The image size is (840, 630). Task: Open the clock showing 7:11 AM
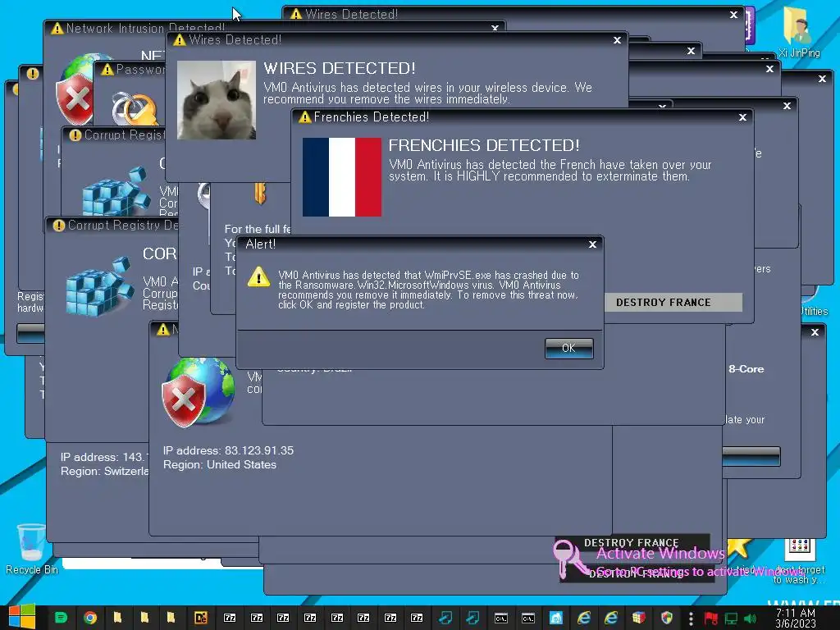point(796,618)
